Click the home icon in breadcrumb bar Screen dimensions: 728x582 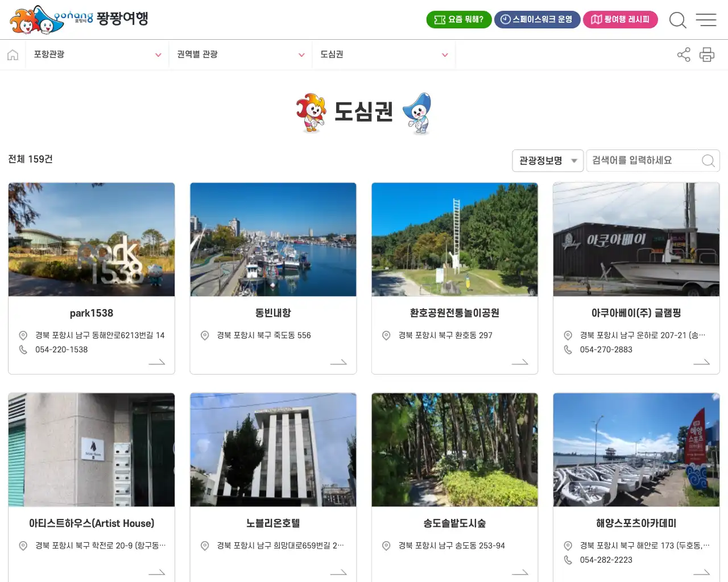coord(13,55)
